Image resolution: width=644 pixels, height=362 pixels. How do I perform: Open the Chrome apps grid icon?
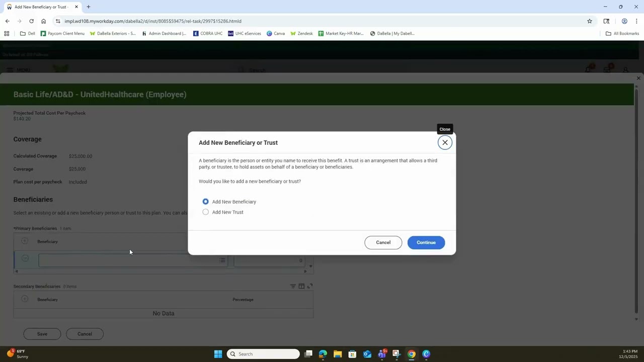(x=7, y=34)
